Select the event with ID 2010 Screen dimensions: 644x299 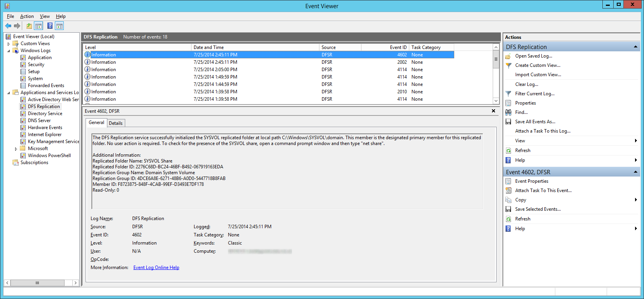pyautogui.click(x=269, y=92)
